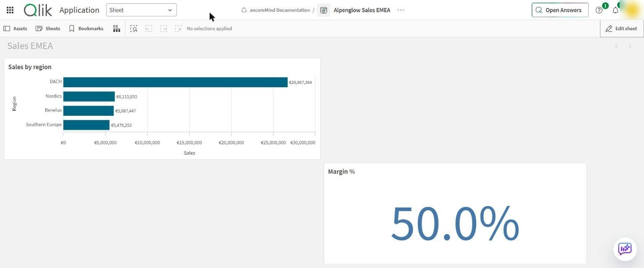
Task: Open the notifications bell
Action: [615, 10]
